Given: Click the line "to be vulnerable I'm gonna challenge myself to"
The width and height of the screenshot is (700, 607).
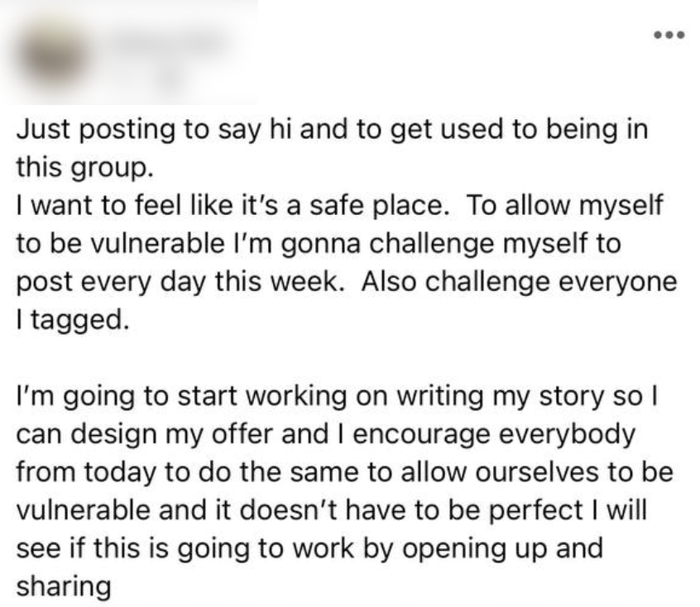Looking at the screenshot, I should (x=319, y=245).
